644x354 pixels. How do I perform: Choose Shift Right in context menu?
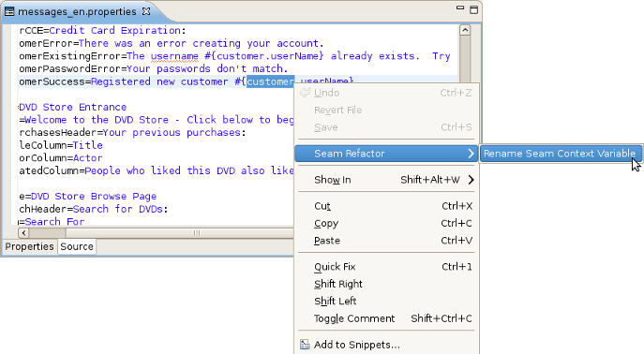[x=386, y=284]
